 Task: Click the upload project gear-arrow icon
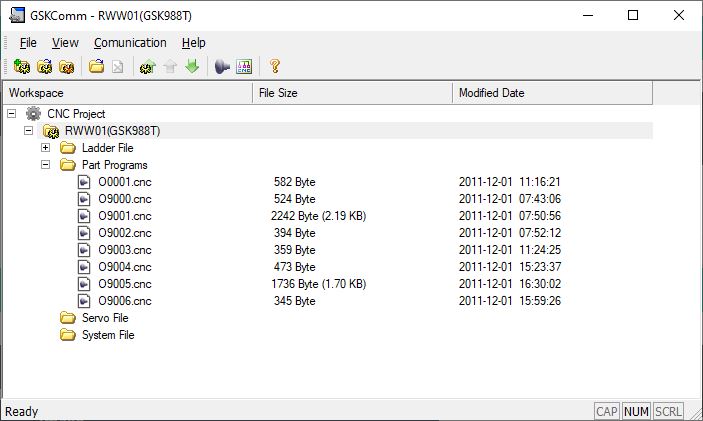pos(148,67)
